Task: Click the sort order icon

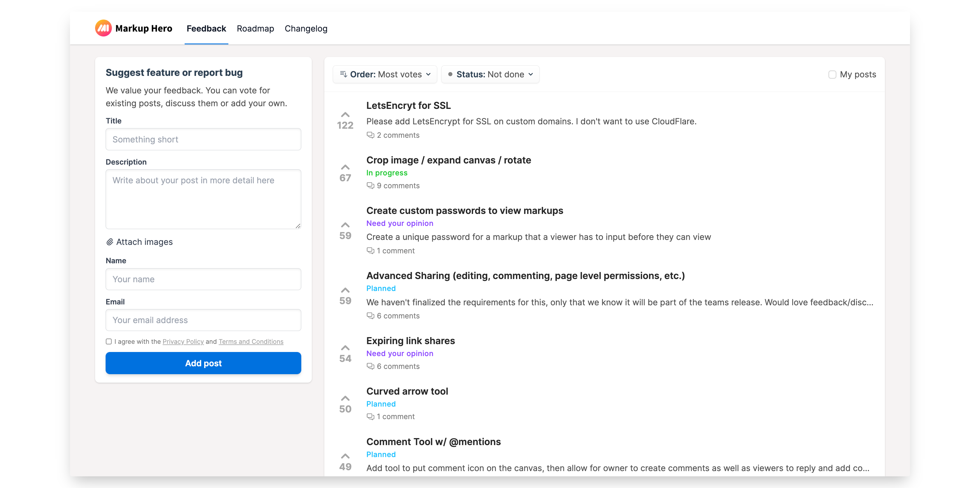Action: (x=343, y=74)
